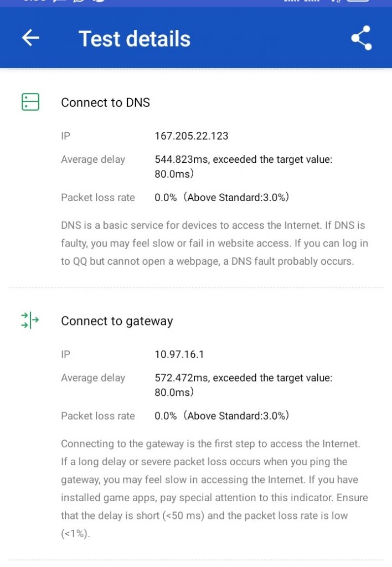Tap the back arrow in header
The height and width of the screenshot is (567, 392).
[30, 38]
